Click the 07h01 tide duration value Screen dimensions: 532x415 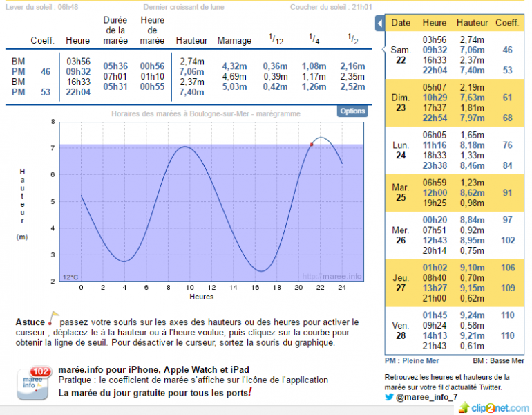pyautogui.click(x=115, y=76)
